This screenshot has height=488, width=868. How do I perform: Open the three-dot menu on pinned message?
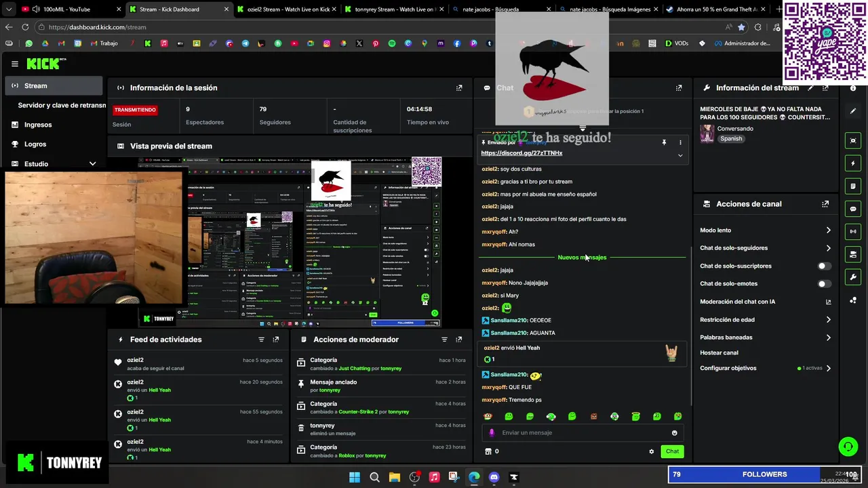[679, 142]
